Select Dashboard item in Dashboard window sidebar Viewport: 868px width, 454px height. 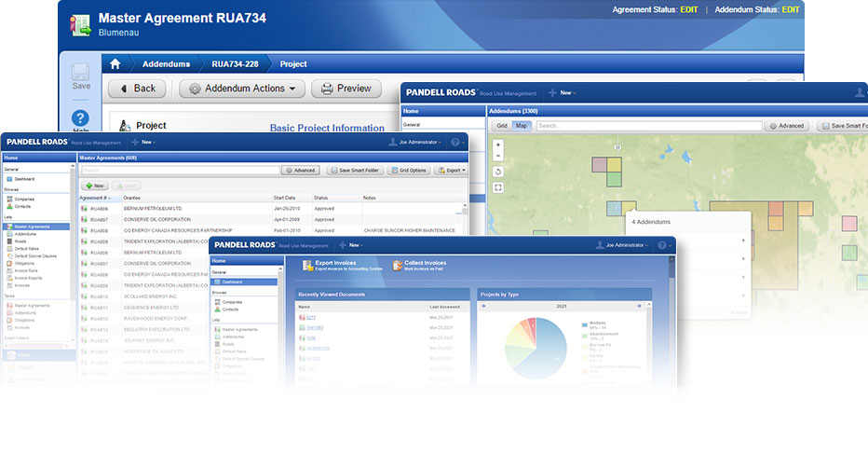pyautogui.click(x=244, y=282)
